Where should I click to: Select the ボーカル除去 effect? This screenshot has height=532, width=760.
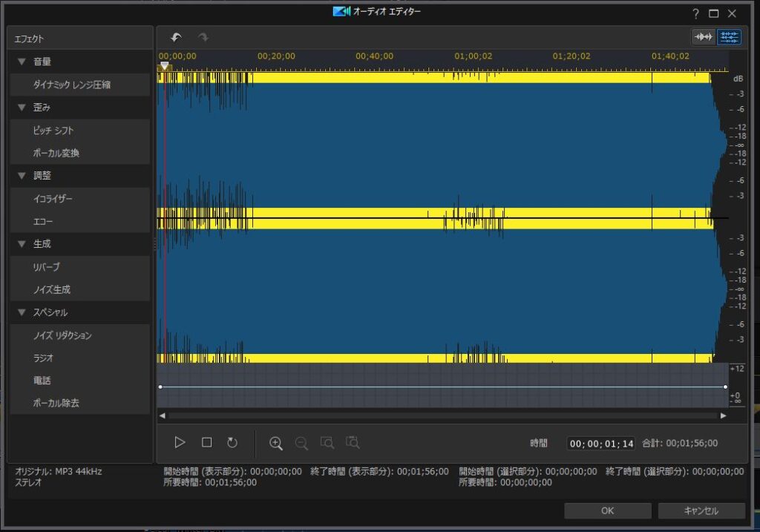coord(80,403)
